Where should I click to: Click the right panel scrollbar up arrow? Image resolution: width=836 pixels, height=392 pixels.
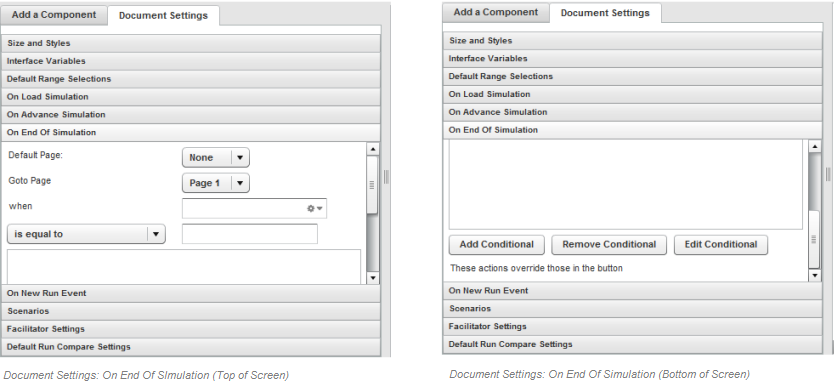pos(814,147)
